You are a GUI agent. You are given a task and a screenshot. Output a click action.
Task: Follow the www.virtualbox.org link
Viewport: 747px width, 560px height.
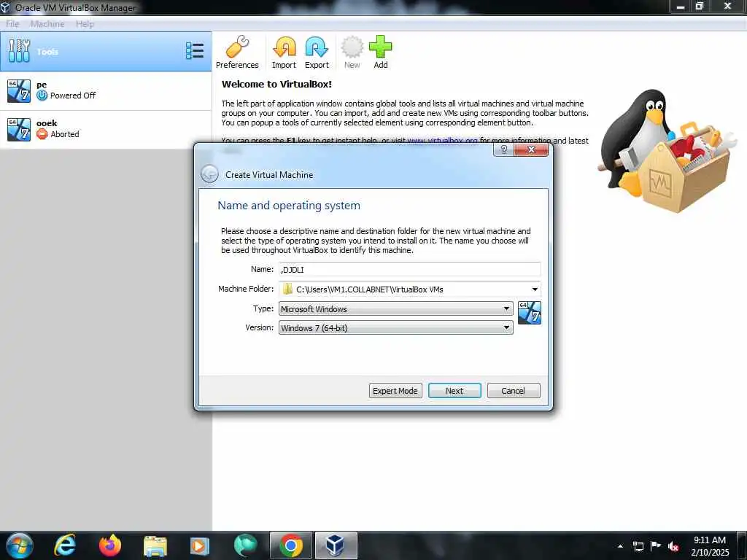click(x=442, y=141)
